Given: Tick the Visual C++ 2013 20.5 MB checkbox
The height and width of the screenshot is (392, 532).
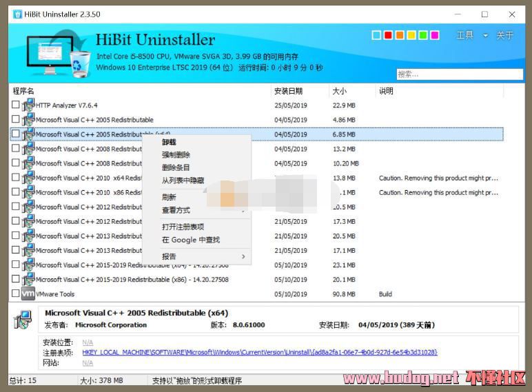Looking at the screenshot, I should 16,236.
